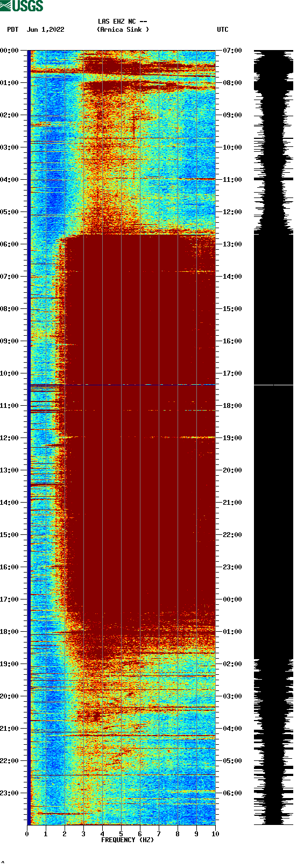Select station code LAS EHZ NC --
This screenshot has height=868, width=297.
click(x=123, y=22)
